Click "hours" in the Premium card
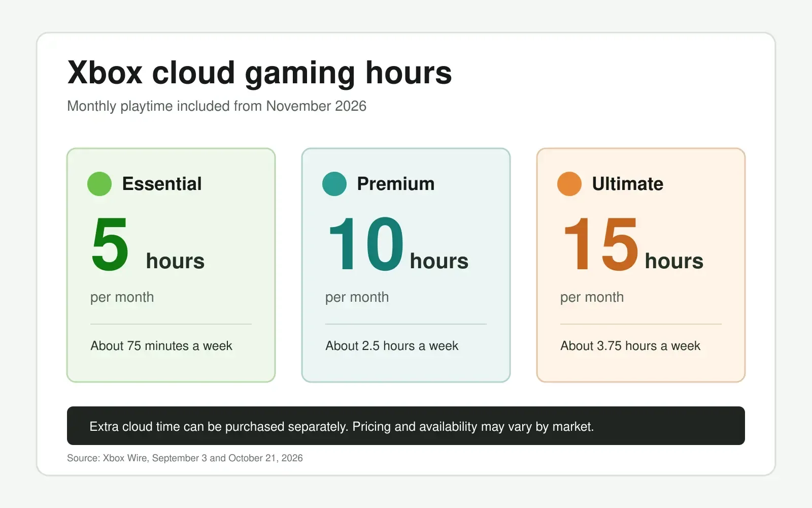The width and height of the screenshot is (812, 508). (439, 261)
